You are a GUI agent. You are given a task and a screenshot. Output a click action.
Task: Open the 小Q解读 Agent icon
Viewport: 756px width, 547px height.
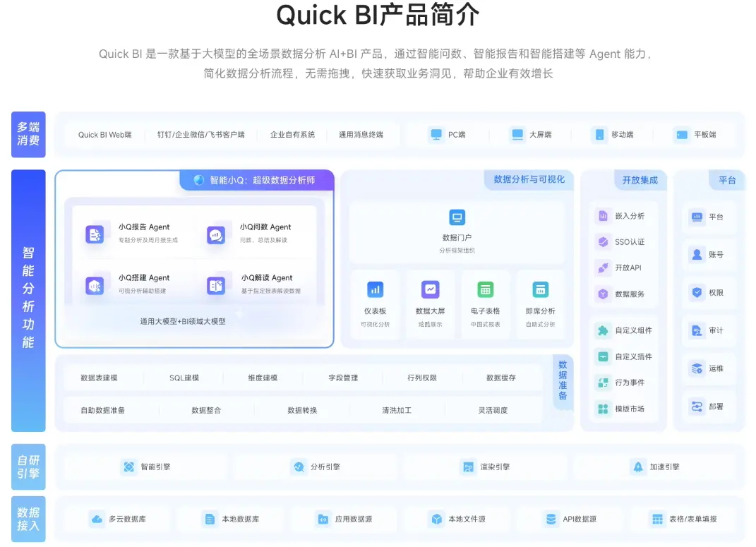[215, 286]
